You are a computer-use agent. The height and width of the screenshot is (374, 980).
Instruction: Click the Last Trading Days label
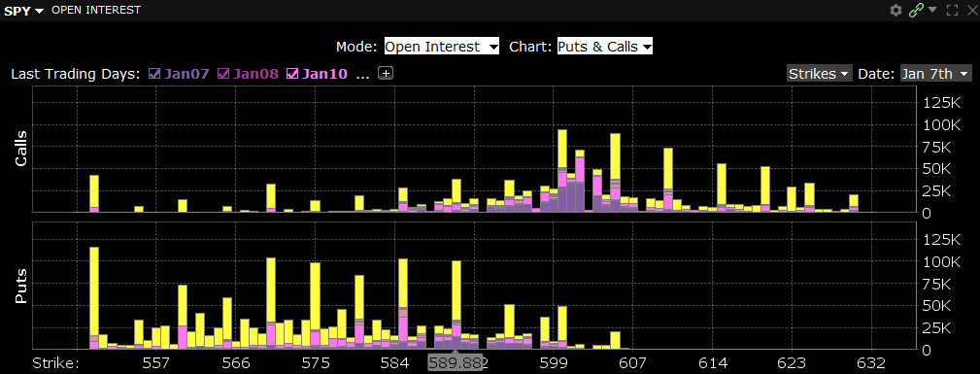click(76, 74)
